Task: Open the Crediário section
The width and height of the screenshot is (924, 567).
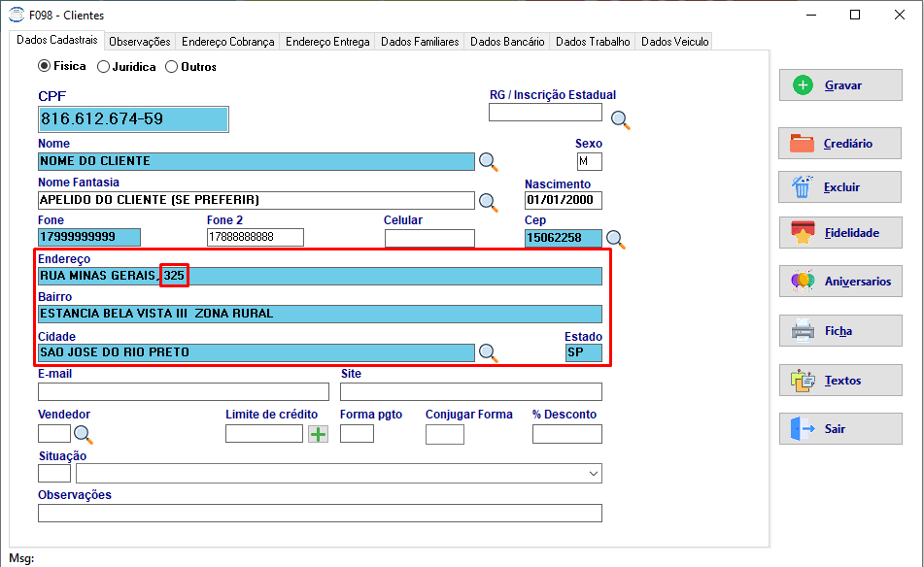Action: [x=839, y=143]
